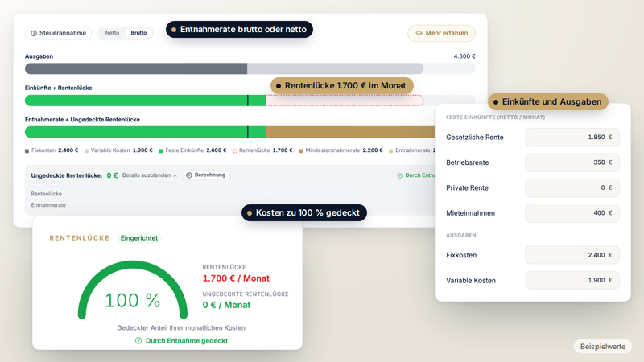Click the Mindestentnahmerate legend swatch

(300, 151)
